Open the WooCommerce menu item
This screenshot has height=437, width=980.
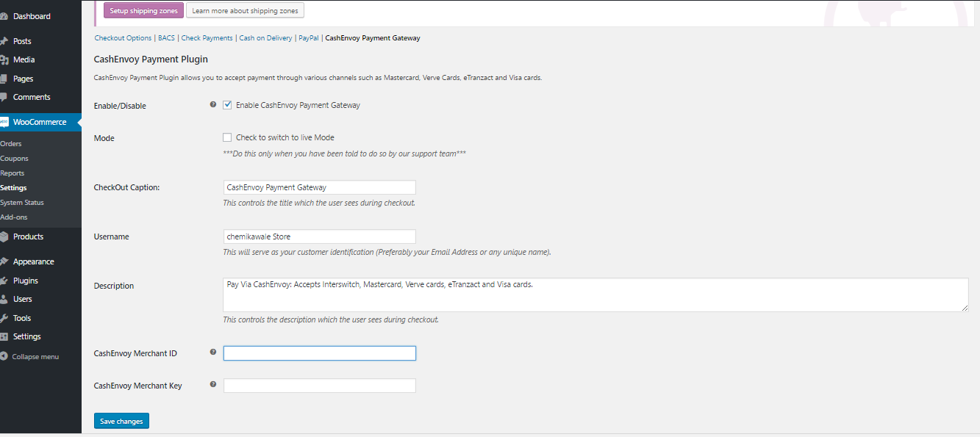pyautogui.click(x=40, y=122)
